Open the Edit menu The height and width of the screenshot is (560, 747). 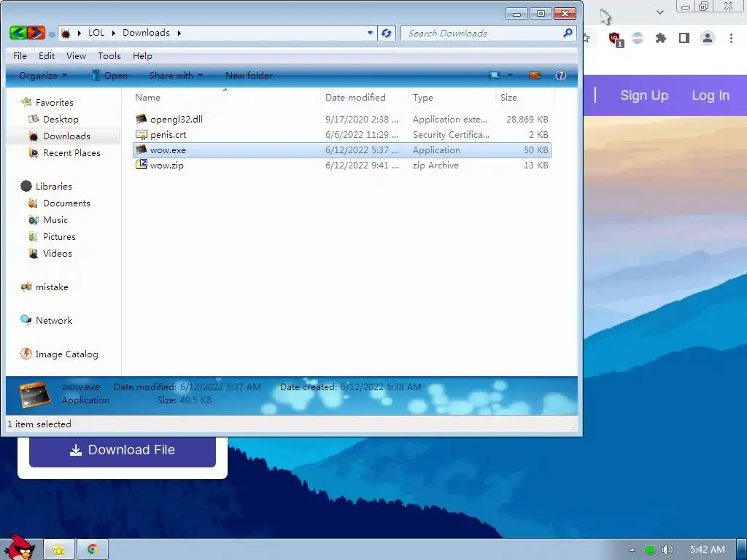pyautogui.click(x=47, y=55)
